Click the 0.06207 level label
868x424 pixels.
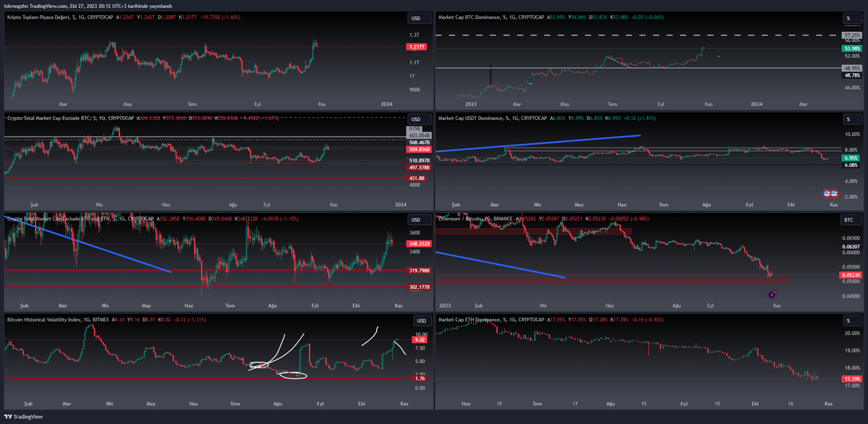852,247
